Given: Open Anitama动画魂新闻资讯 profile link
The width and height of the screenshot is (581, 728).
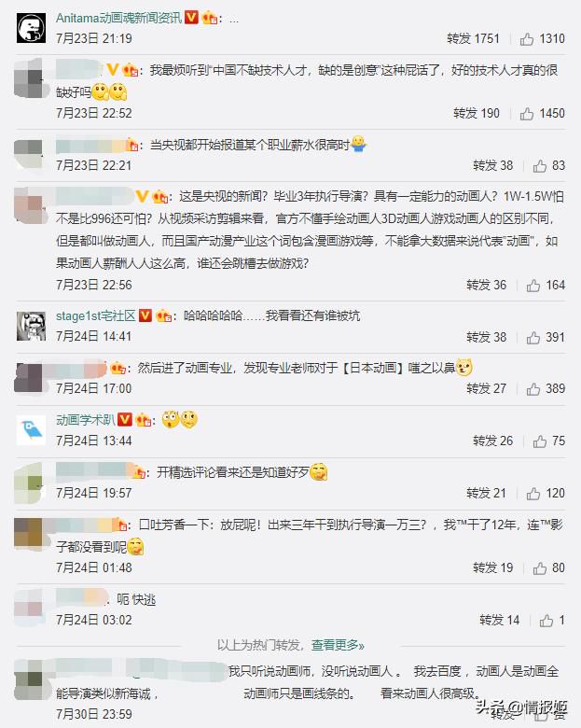Looking at the screenshot, I should click(119, 18).
